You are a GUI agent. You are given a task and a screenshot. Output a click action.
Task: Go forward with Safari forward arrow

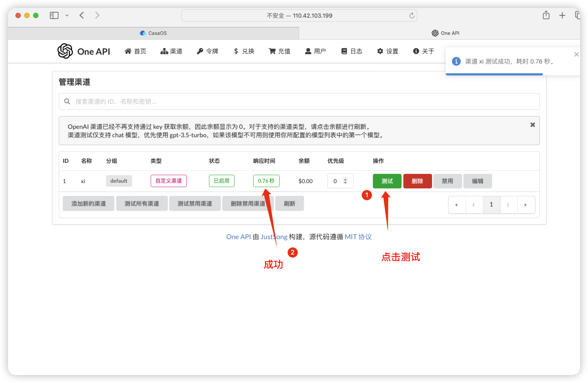point(97,15)
